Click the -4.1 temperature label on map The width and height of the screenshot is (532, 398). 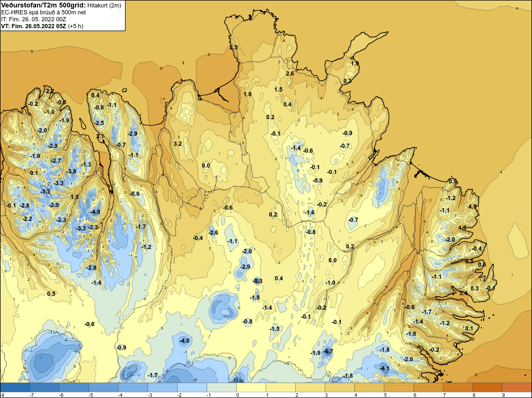(385, 369)
